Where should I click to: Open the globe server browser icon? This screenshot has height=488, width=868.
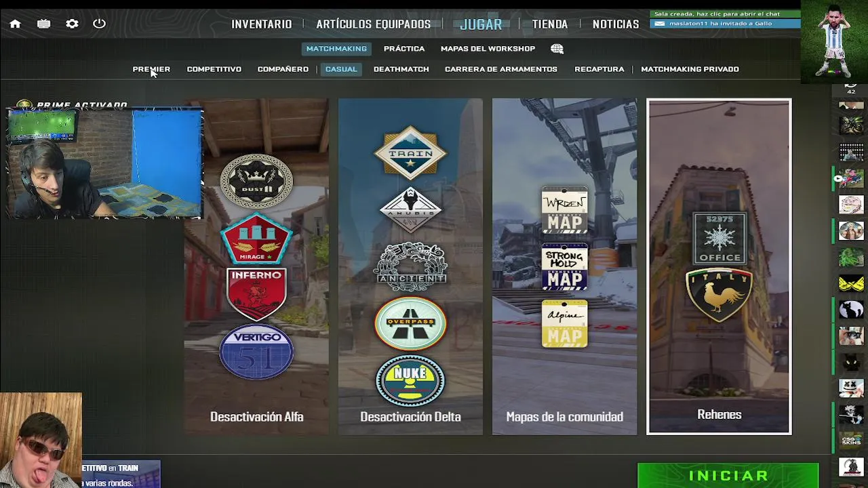pos(557,49)
